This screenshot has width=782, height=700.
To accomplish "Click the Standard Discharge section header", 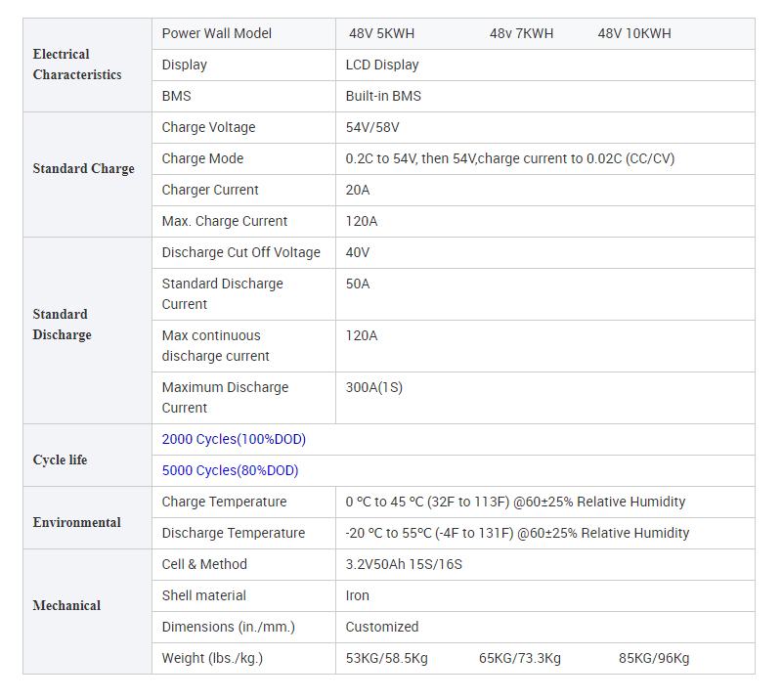I will point(62,325).
